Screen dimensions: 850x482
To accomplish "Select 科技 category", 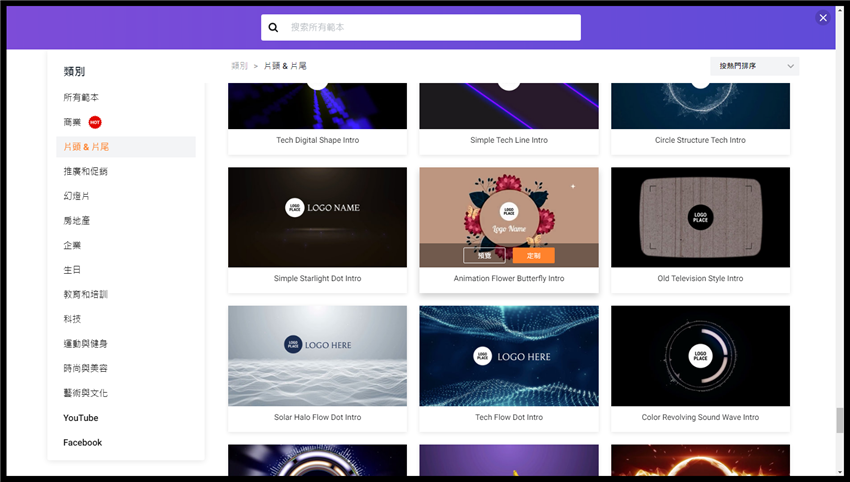I will point(72,319).
